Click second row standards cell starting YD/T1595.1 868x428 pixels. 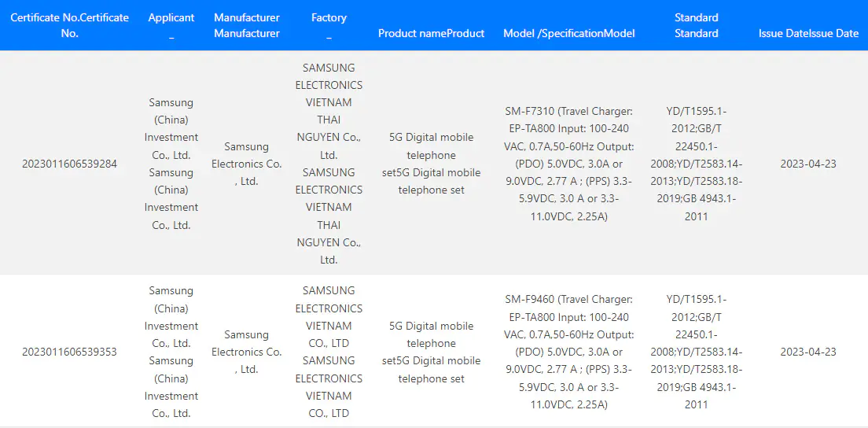point(697,352)
